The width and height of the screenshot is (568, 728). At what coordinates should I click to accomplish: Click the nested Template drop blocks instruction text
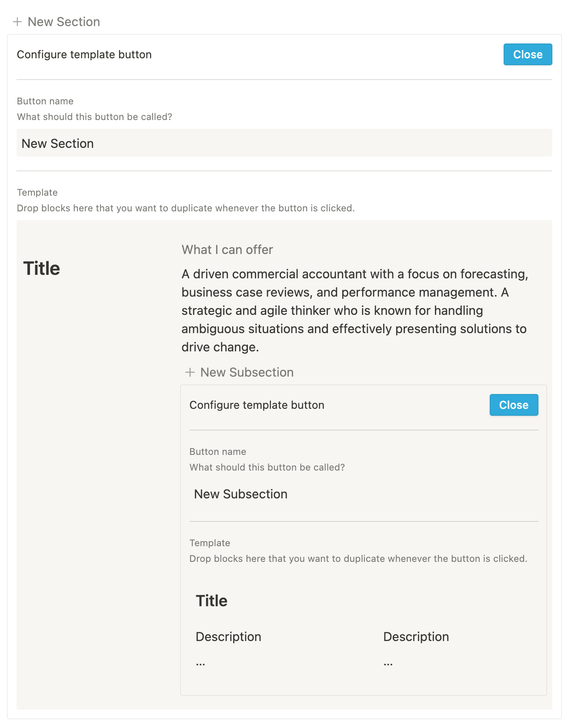(x=358, y=558)
